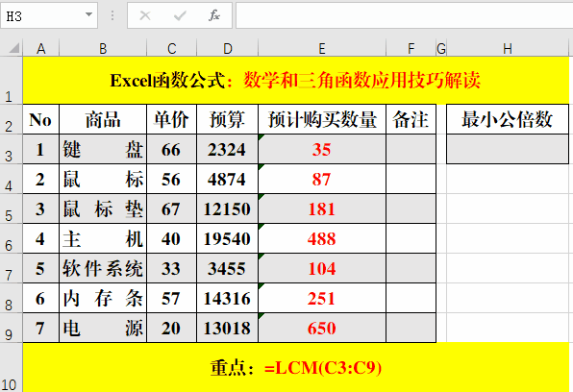Click the Cancel X formula icon

tap(145, 15)
